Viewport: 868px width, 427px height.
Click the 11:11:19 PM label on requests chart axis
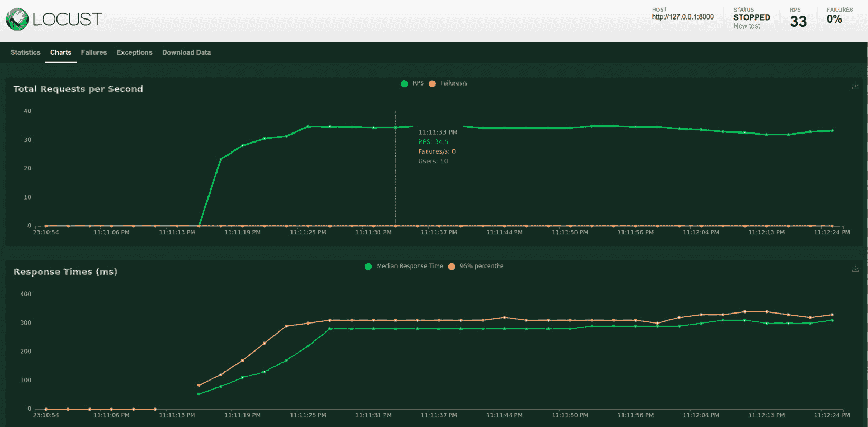(242, 232)
